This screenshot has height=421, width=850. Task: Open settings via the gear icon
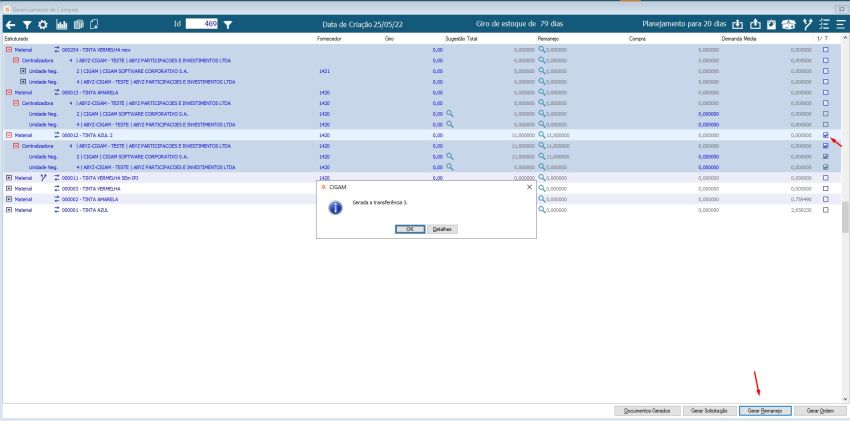tap(43, 24)
